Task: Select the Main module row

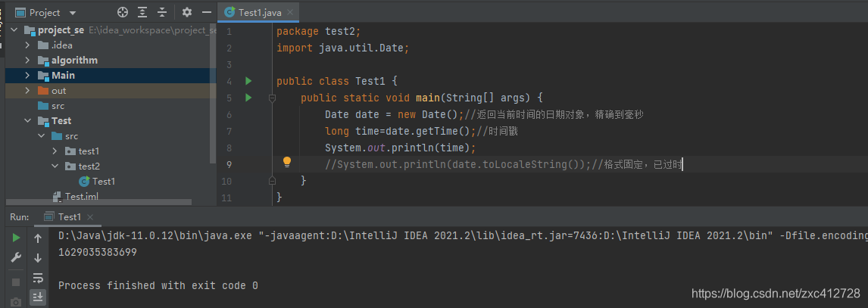Action: pyautogui.click(x=111, y=75)
